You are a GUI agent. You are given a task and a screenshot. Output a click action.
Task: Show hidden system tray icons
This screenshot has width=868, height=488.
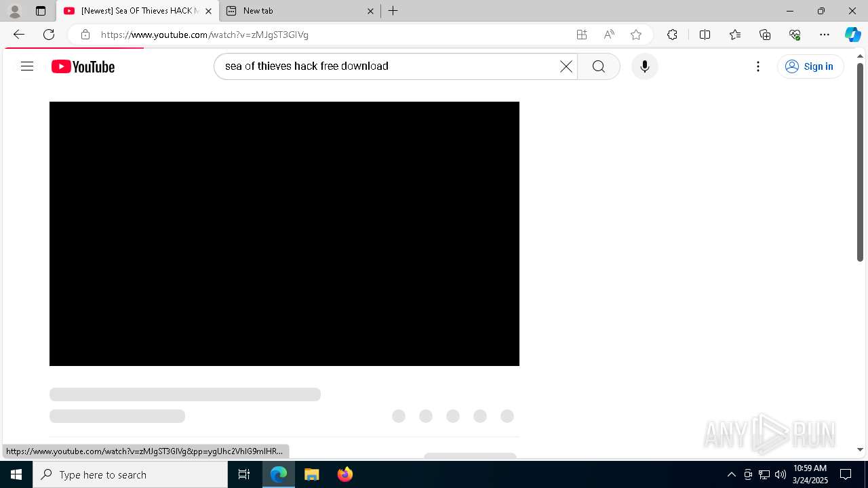(x=731, y=474)
